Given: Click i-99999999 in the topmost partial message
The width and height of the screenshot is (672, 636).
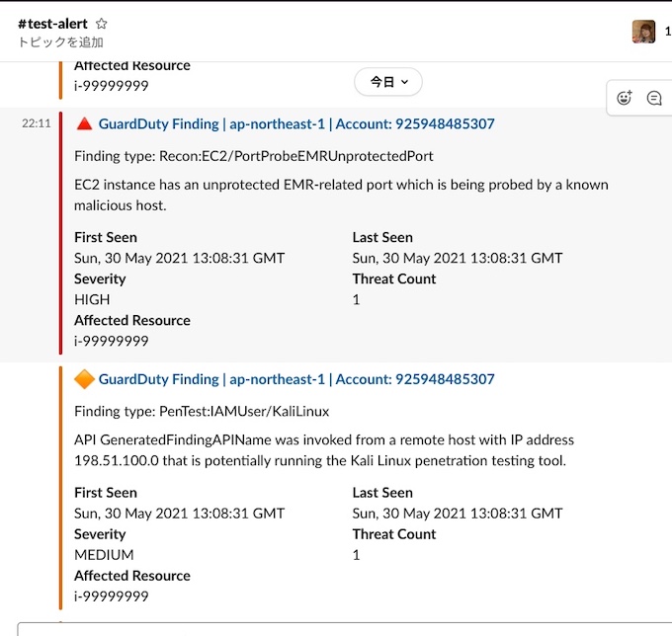Looking at the screenshot, I should 112,86.
